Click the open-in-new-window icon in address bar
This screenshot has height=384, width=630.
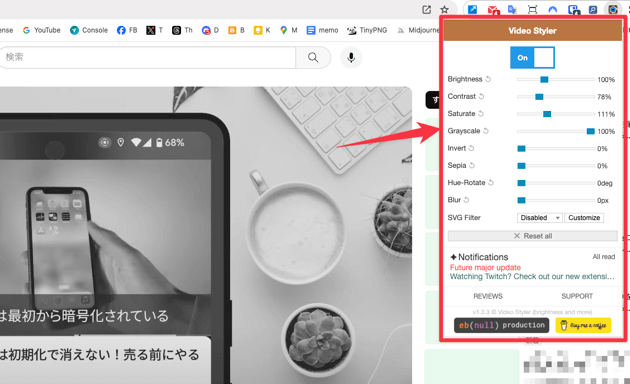point(427,10)
